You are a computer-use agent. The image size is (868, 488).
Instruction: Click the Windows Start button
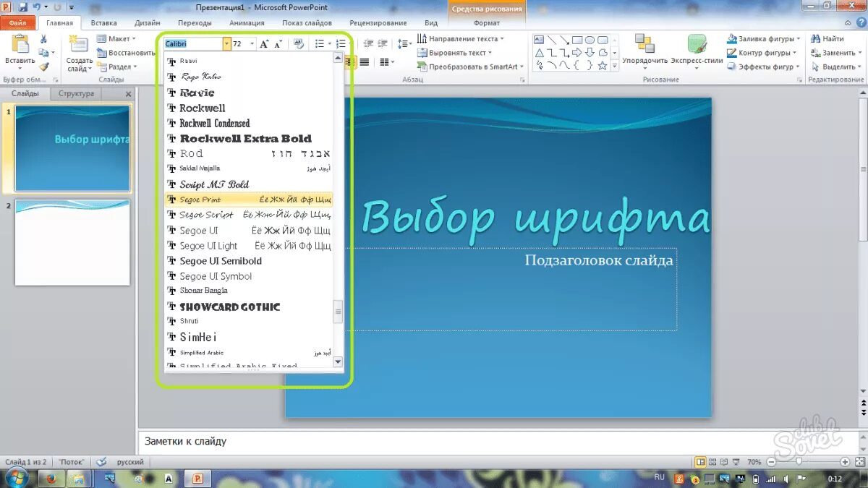[x=16, y=478]
